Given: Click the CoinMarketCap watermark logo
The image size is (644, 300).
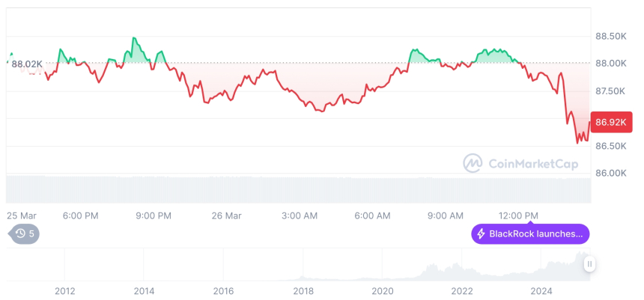Looking at the screenshot, I should pyautogui.click(x=473, y=162).
